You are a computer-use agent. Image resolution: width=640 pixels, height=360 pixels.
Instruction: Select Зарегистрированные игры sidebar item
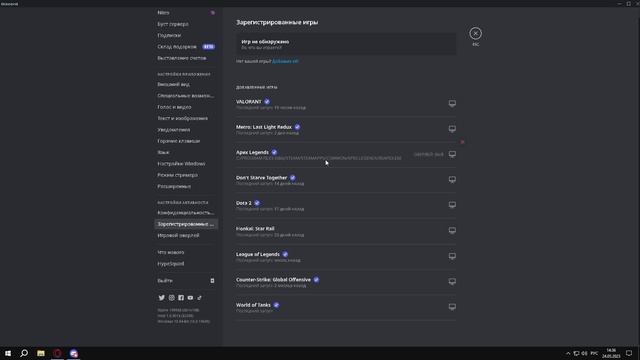click(x=186, y=224)
